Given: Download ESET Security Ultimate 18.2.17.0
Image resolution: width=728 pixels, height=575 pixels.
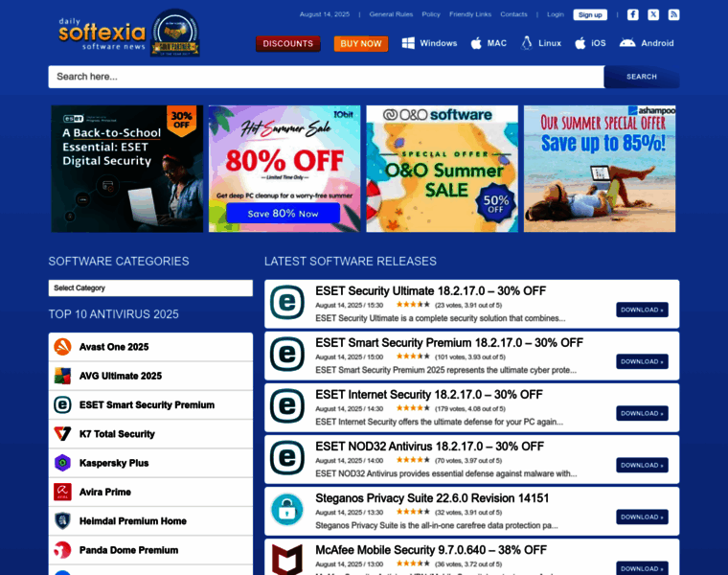Looking at the screenshot, I should (642, 310).
